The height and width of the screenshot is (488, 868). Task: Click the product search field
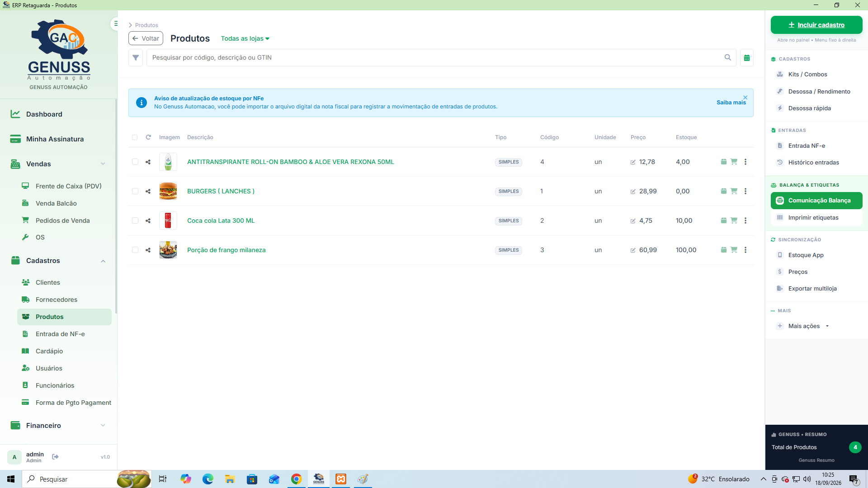pyautogui.click(x=441, y=58)
